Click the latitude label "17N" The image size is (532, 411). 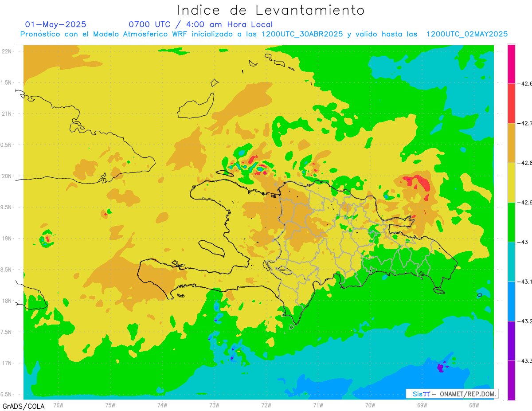8,364
